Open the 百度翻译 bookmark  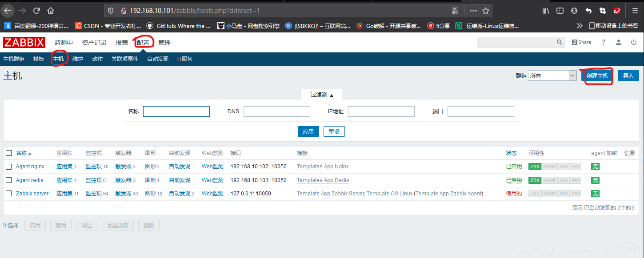click(x=36, y=26)
